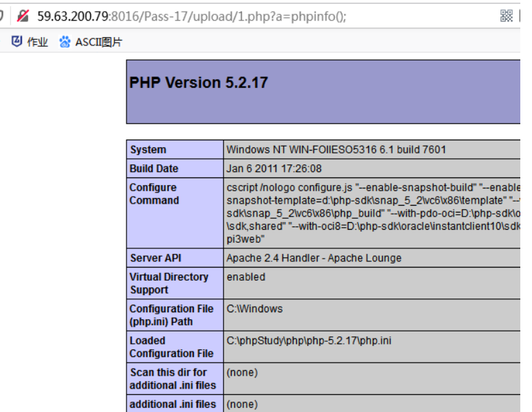Click the Jan 6 2011 17:26:08 value
Image resolution: width=532 pixels, height=412 pixels.
274,169
